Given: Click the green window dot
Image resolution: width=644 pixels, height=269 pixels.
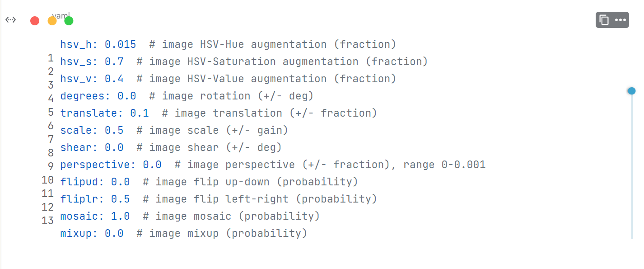Looking at the screenshot, I should pos(69,21).
